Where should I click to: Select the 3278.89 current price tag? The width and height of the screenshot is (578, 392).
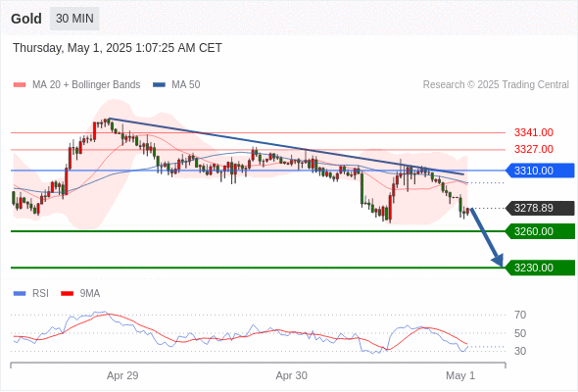[540, 208]
